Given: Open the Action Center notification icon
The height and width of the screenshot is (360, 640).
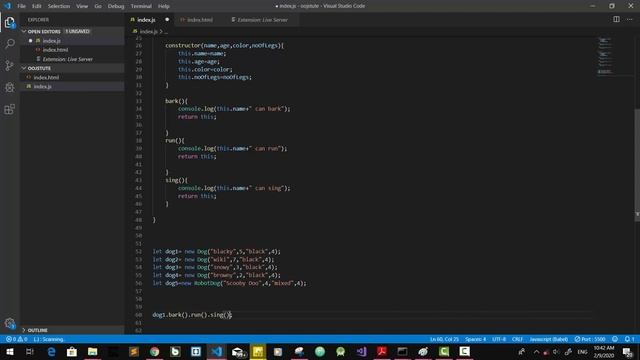Looking at the screenshot, I should pyautogui.click(x=628, y=352).
